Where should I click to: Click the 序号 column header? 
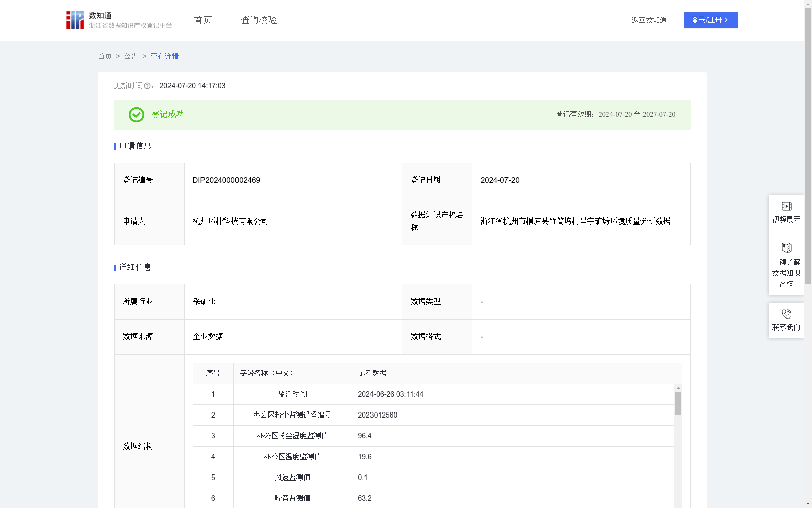click(x=213, y=373)
